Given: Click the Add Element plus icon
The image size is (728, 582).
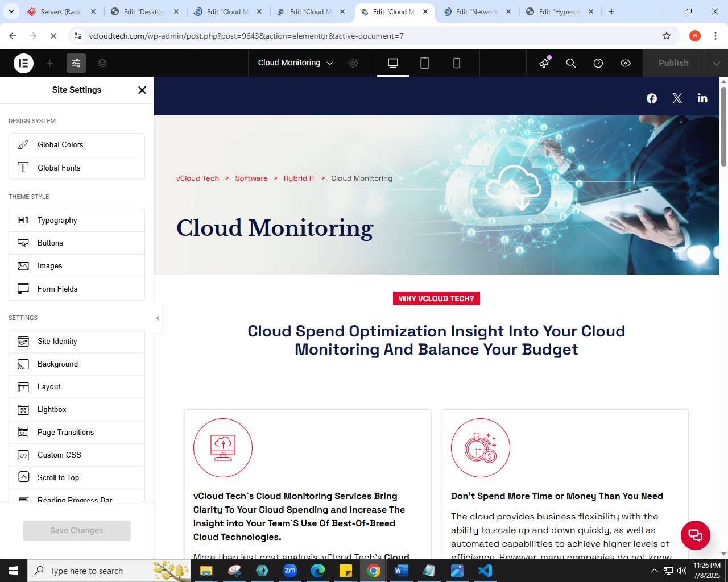Looking at the screenshot, I should click(50, 63).
